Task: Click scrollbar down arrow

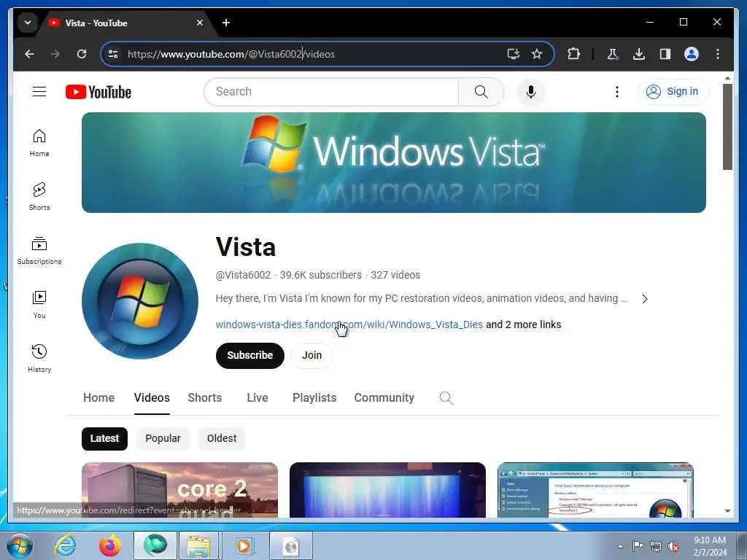Action: click(x=727, y=511)
